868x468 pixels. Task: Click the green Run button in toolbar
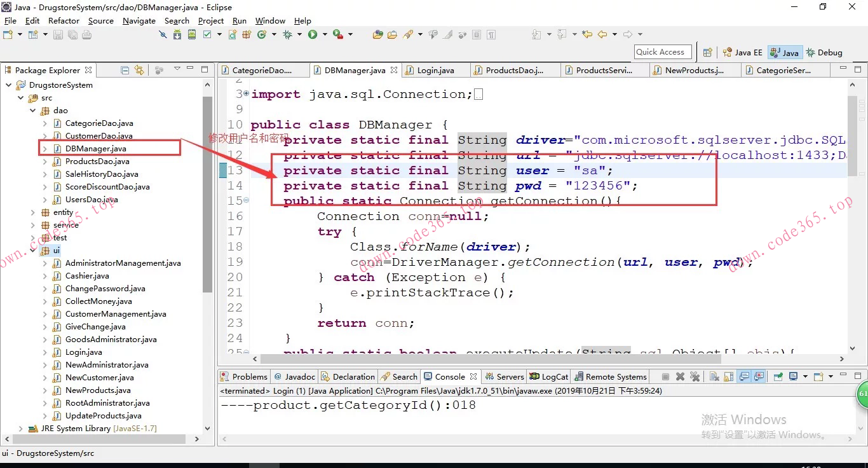click(313, 35)
